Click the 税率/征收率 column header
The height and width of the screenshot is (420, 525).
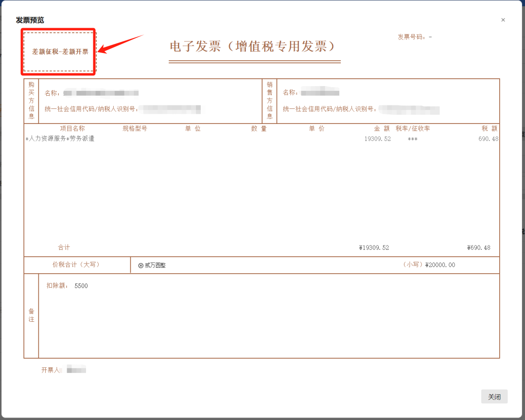click(413, 128)
